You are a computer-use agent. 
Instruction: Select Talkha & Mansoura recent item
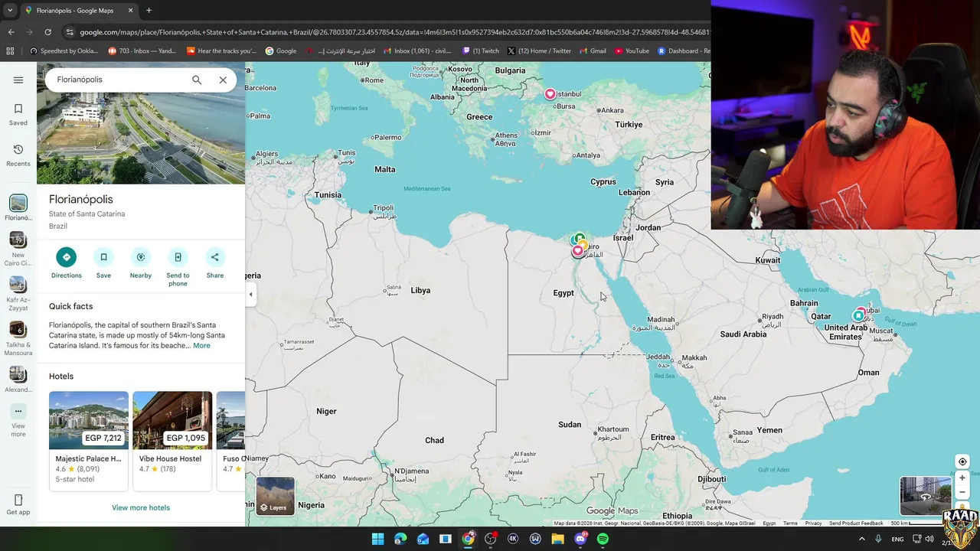click(18, 339)
